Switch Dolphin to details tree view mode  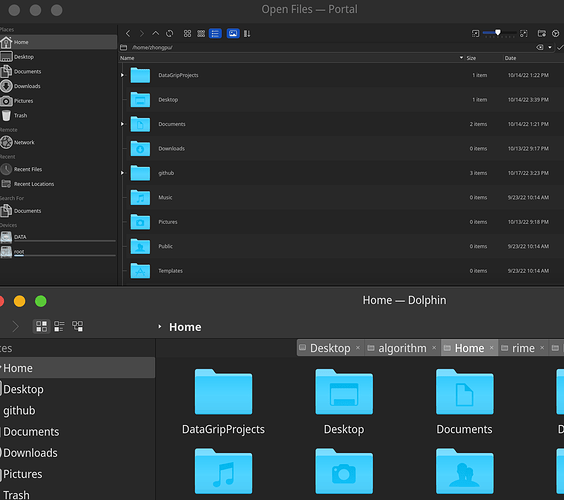point(77,326)
